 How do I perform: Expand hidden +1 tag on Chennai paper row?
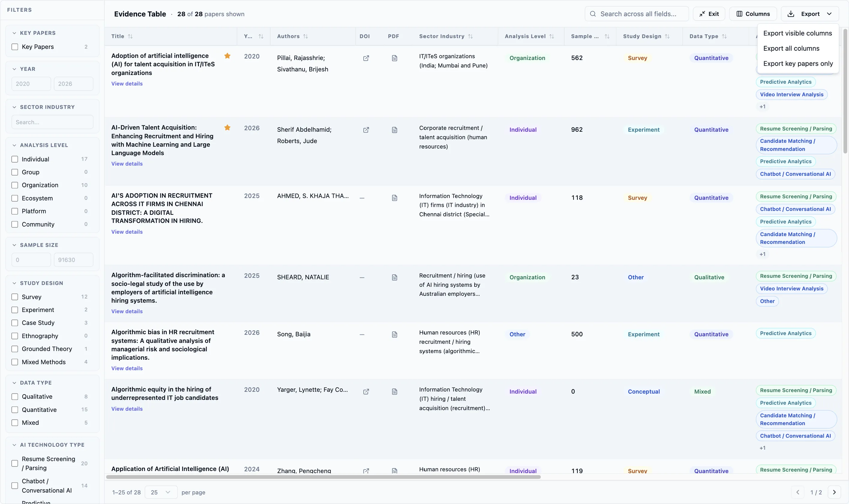pyautogui.click(x=762, y=254)
